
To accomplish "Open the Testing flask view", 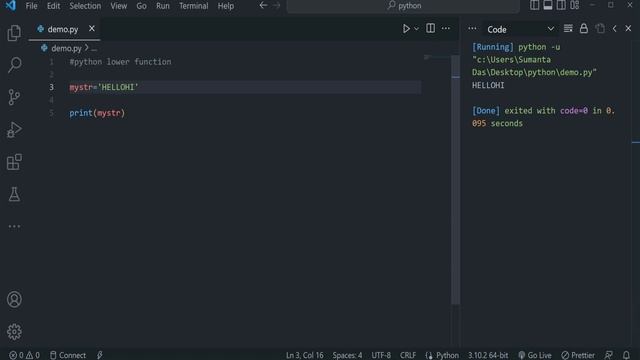I will pyautogui.click(x=14, y=194).
